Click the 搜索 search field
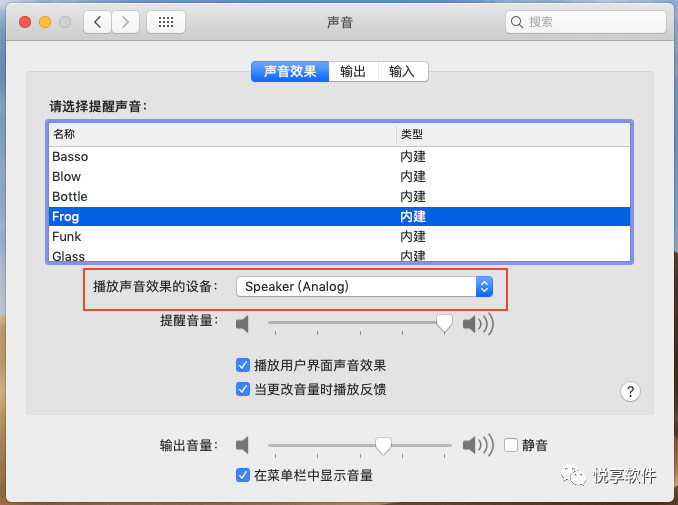678x505 pixels. [586, 22]
